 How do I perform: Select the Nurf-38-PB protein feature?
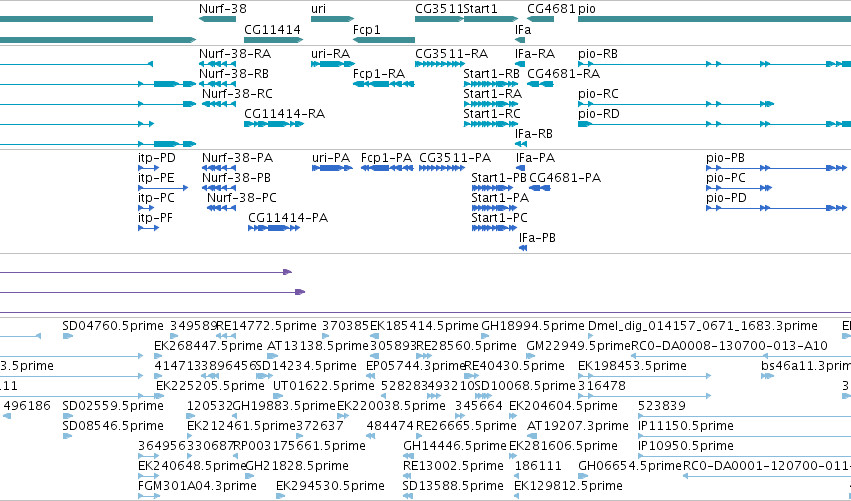tap(219, 188)
